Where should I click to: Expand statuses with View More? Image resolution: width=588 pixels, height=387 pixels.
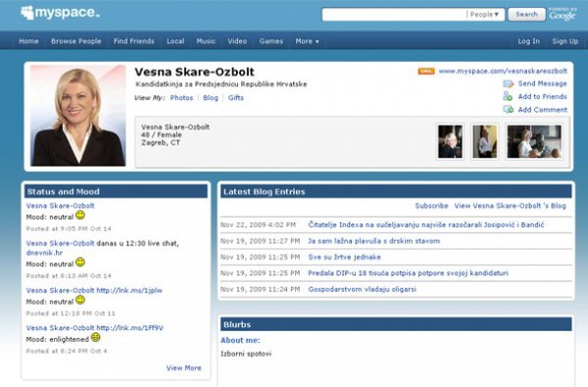[x=184, y=367]
